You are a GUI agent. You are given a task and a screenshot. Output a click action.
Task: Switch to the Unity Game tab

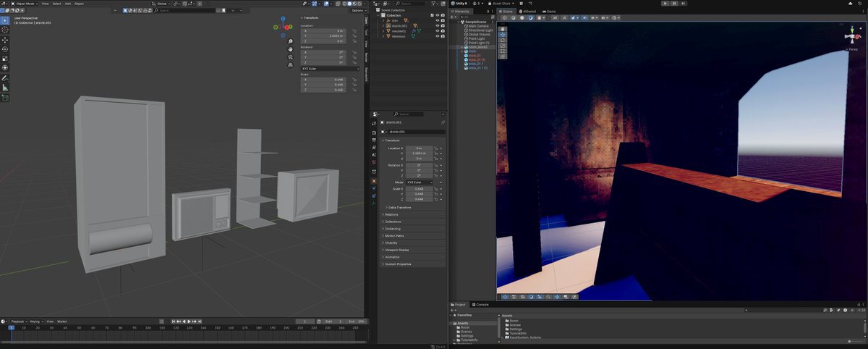click(549, 12)
